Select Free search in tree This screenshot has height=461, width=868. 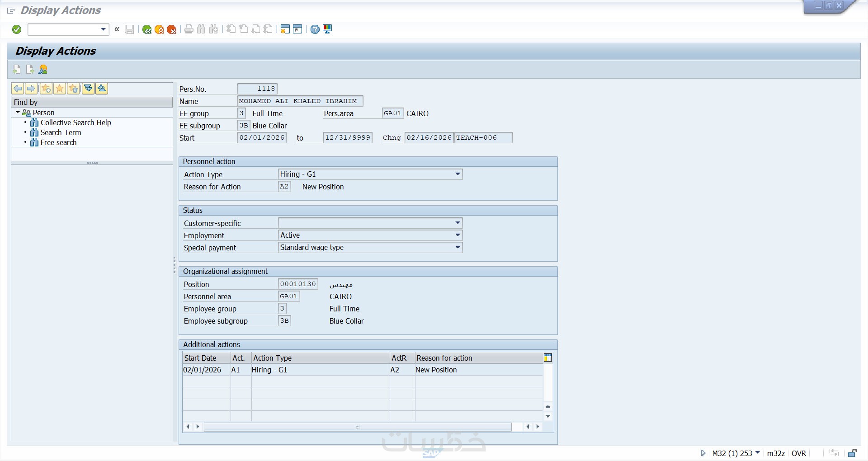[x=58, y=142]
